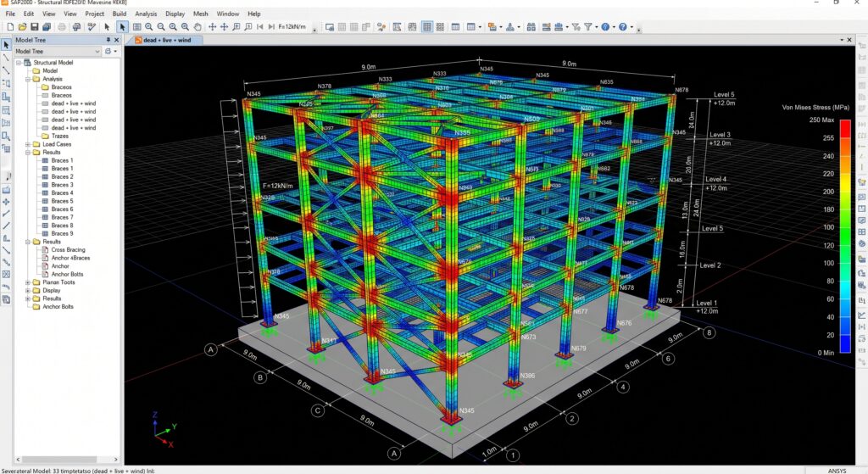Jump to next step arrow icon
This screenshot has height=474, width=868.
[271, 26]
